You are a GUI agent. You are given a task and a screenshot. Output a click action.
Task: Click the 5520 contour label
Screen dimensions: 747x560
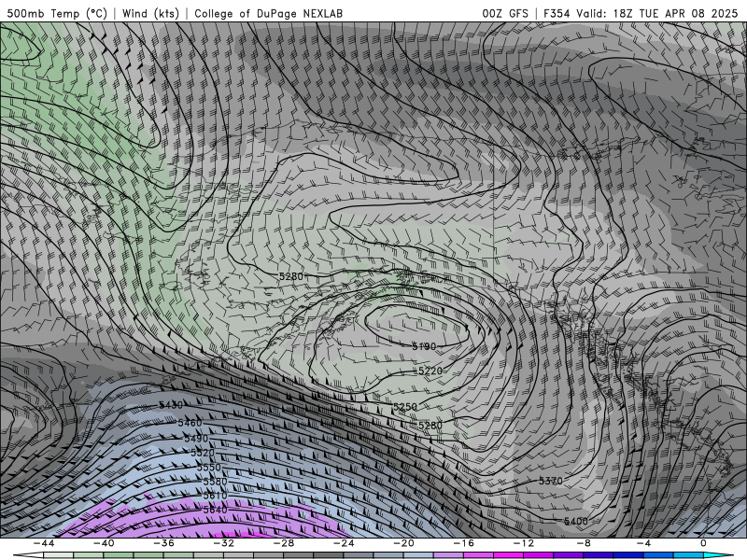pyautogui.click(x=203, y=453)
